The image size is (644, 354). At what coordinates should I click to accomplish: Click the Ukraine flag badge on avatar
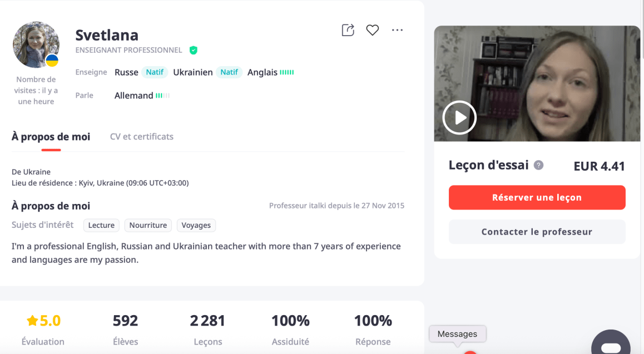(52, 60)
